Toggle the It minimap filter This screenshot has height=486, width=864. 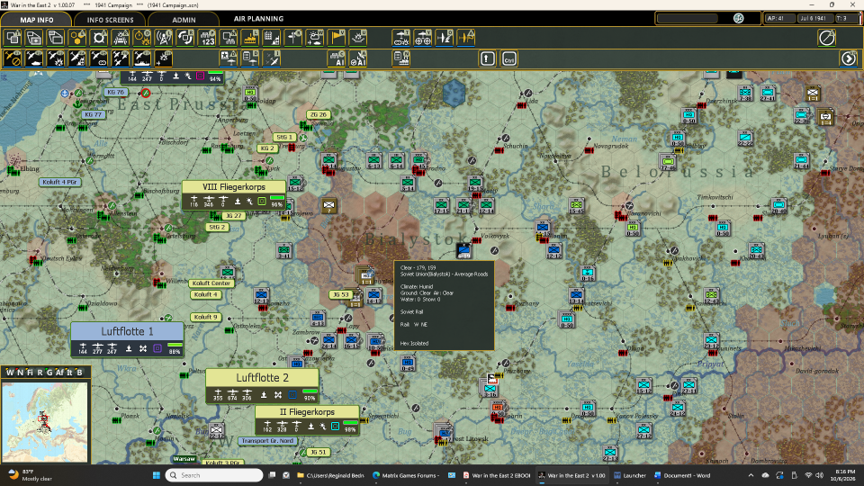coord(69,372)
